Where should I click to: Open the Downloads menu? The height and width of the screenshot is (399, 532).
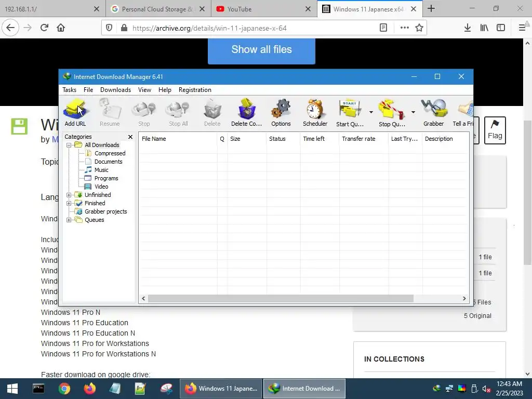click(x=115, y=90)
